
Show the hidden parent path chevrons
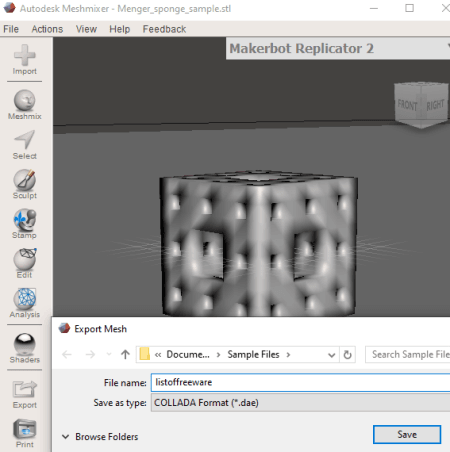(158, 355)
